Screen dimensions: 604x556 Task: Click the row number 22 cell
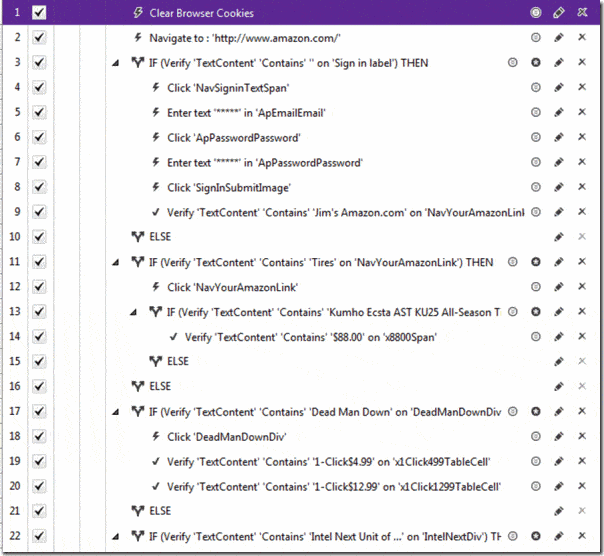tap(13, 536)
